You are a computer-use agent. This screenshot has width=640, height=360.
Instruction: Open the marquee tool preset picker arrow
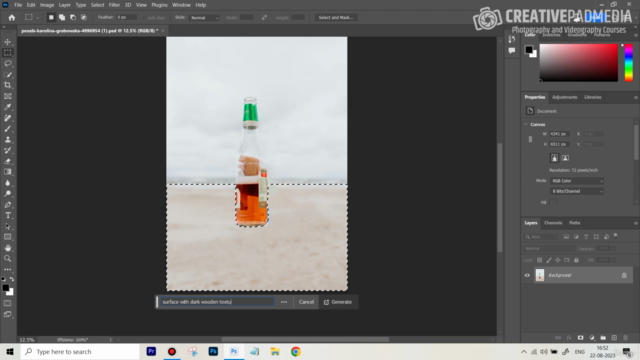[38, 18]
